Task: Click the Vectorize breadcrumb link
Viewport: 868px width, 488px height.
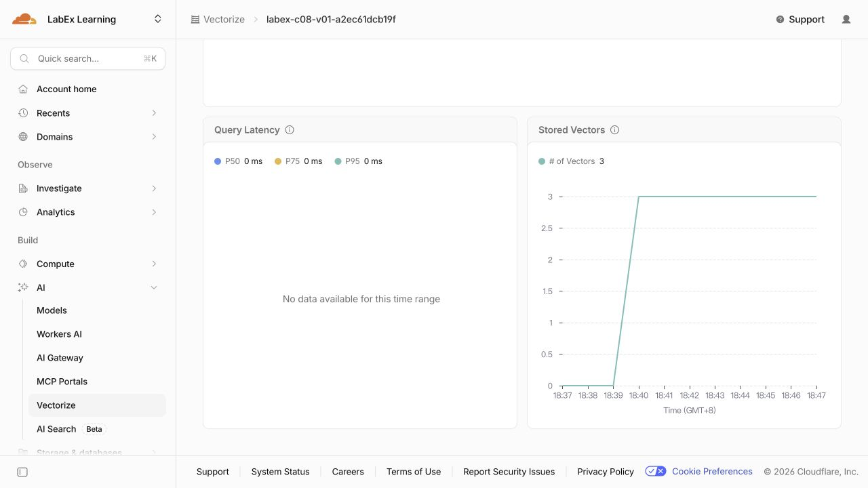Action: (x=224, y=20)
